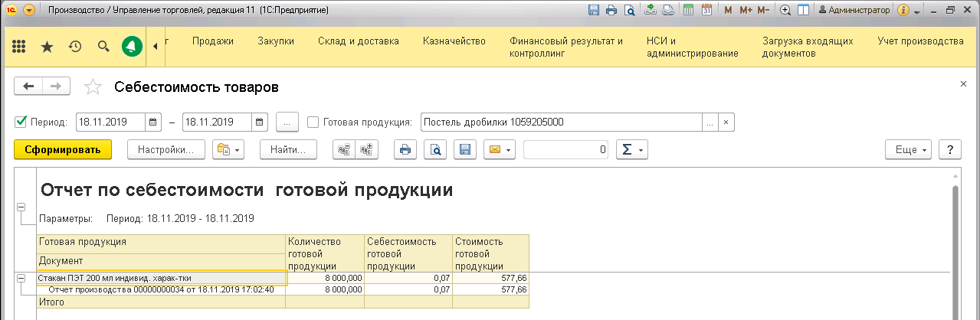
Task: Open the History clock icon
Action: (x=75, y=47)
